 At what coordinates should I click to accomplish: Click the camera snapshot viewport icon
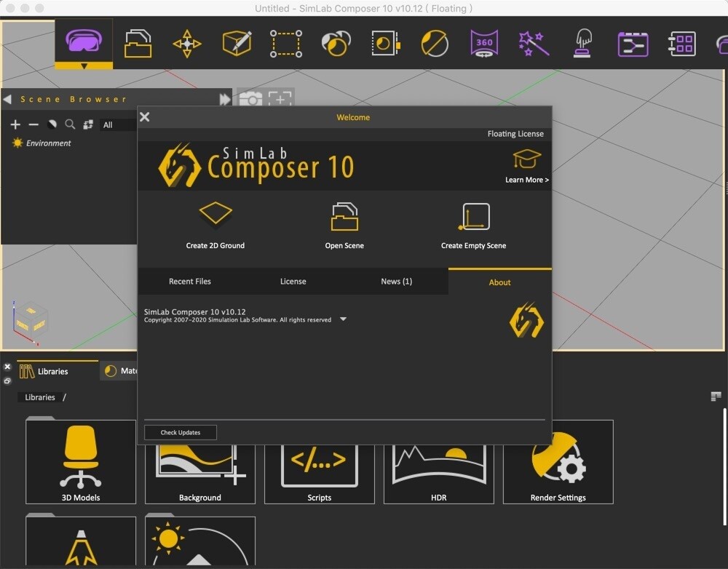(x=250, y=98)
